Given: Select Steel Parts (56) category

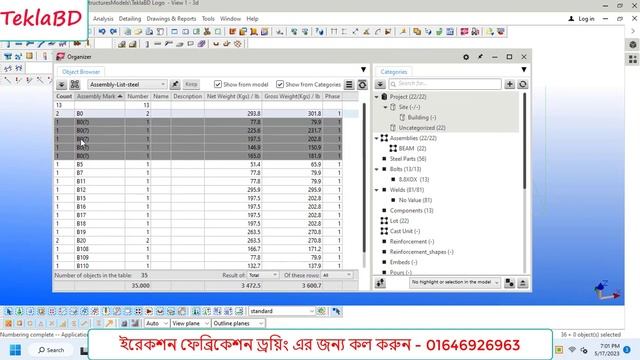Looking at the screenshot, I should (407, 159).
